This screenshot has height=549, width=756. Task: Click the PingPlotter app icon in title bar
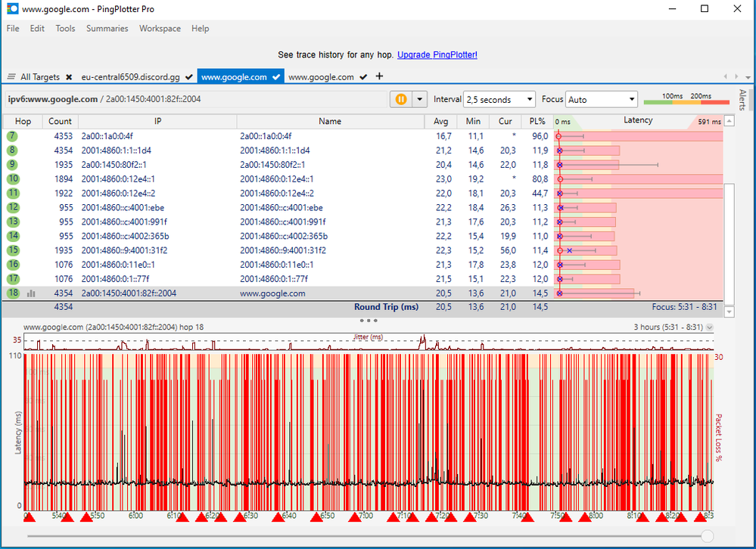[13, 8]
